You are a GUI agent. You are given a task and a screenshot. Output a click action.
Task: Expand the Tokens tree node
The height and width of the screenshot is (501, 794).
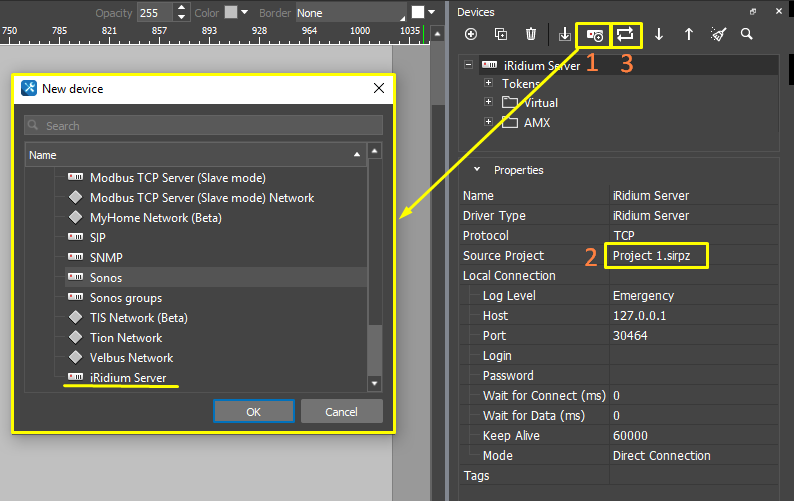pos(488,84)
